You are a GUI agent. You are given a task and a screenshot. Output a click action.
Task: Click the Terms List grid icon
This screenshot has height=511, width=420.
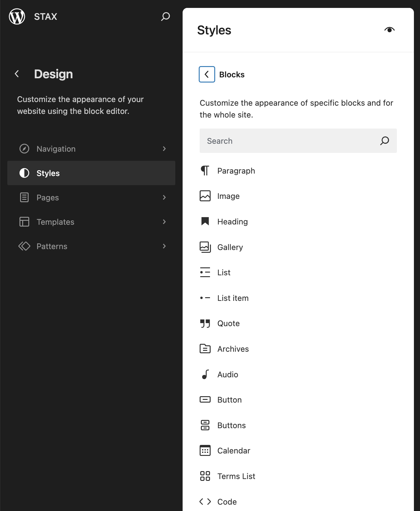[x=205, y=476]
